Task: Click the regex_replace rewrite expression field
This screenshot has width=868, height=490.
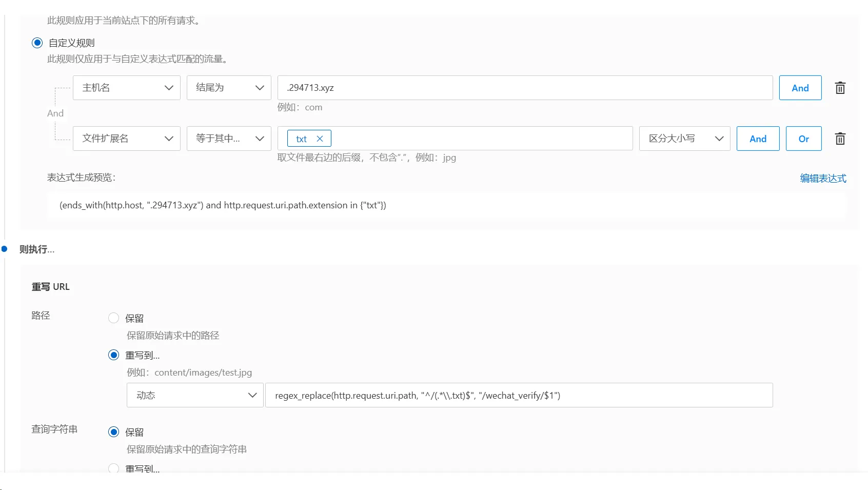Action: [519, 395]
